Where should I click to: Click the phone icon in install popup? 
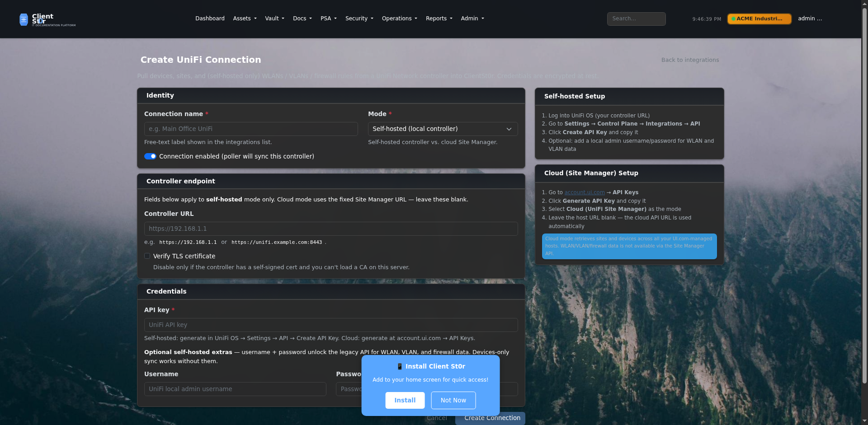(400, 366)
